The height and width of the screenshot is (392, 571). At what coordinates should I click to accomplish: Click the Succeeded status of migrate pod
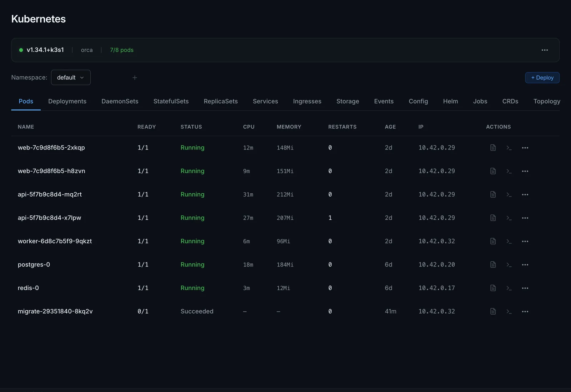tap(197, 311)
